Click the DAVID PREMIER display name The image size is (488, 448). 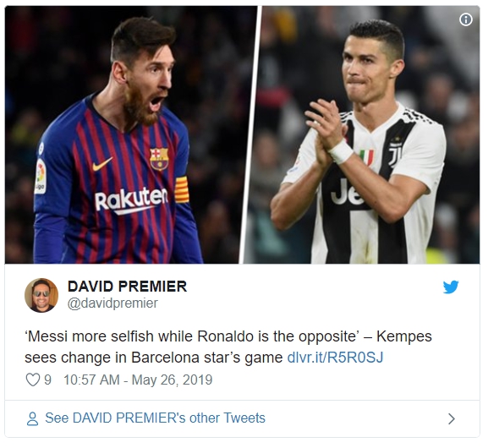[x=128, y=287]
